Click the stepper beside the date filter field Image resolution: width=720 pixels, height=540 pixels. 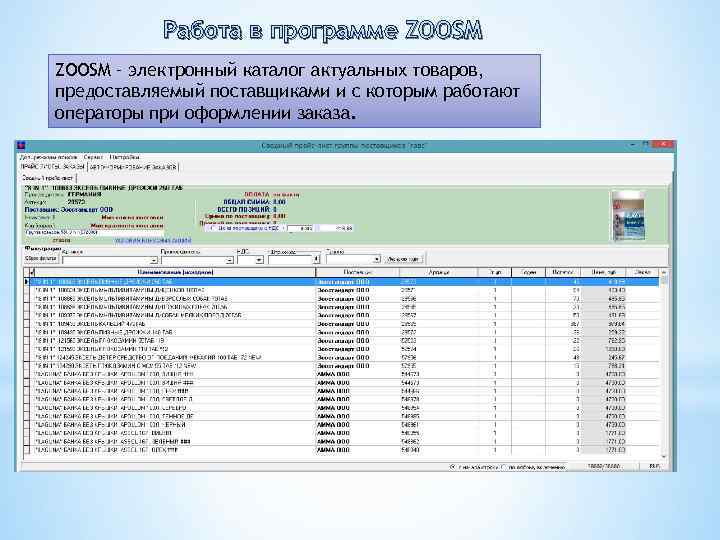316,259
